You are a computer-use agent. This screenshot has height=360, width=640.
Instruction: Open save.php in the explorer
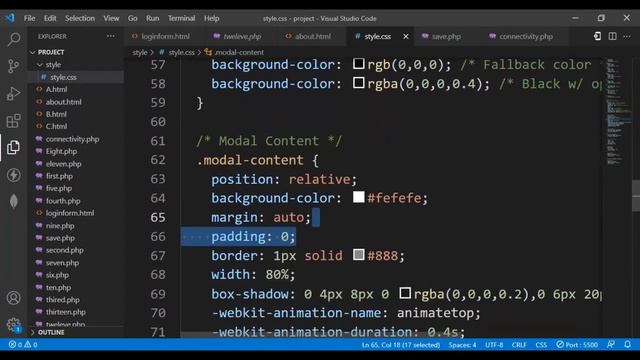click(x=60, y=238)
